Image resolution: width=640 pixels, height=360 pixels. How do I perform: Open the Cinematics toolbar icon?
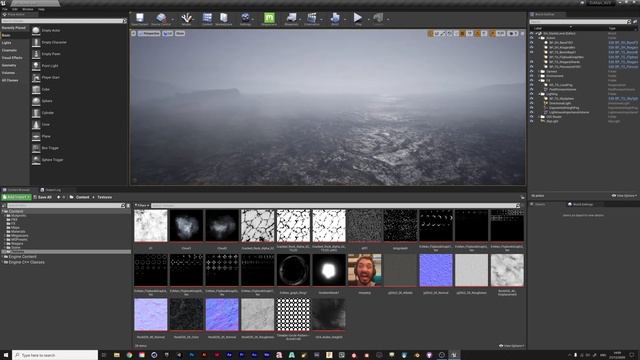[312, 18]
